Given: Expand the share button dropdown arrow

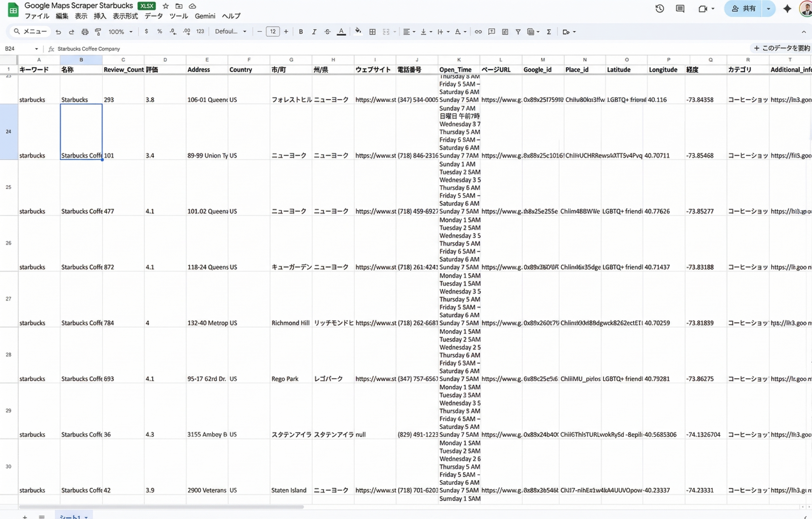Looking at the screenshot, I should 768,9.
